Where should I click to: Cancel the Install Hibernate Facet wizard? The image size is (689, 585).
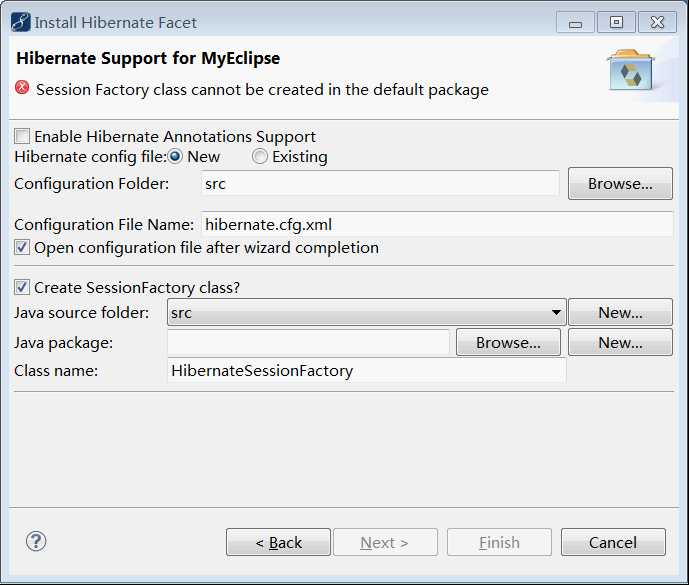[613, 543]
